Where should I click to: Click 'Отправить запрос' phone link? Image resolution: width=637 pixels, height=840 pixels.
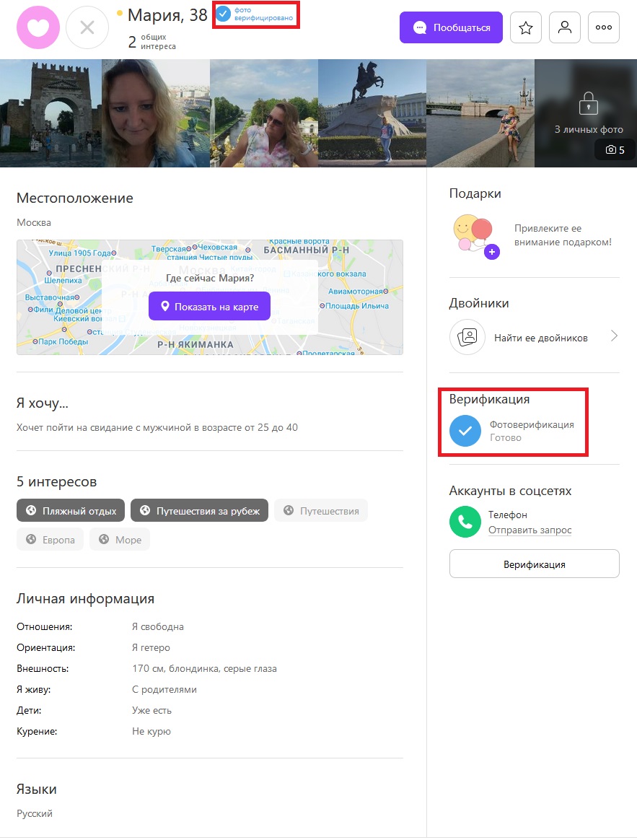pos(530,530)
